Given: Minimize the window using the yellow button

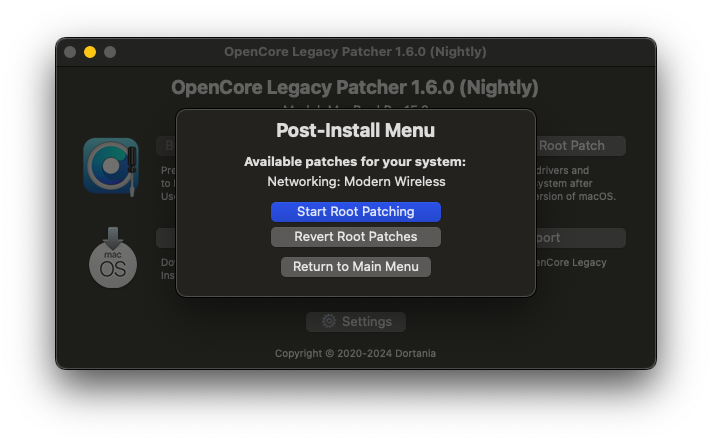Looking at the screenshot, I should pyautogui.click(x=90, y=52).
